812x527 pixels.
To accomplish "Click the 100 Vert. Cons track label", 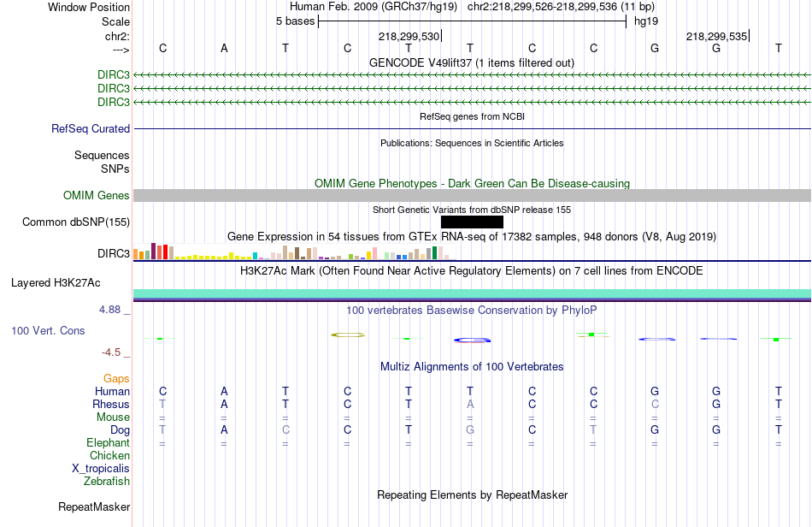I will [48, 330].
